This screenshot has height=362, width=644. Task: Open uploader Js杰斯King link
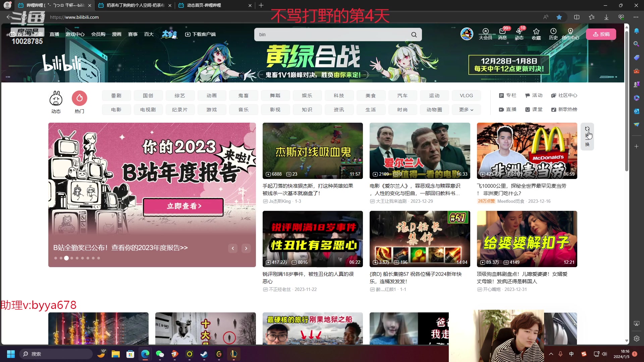[x=280, y=201]
